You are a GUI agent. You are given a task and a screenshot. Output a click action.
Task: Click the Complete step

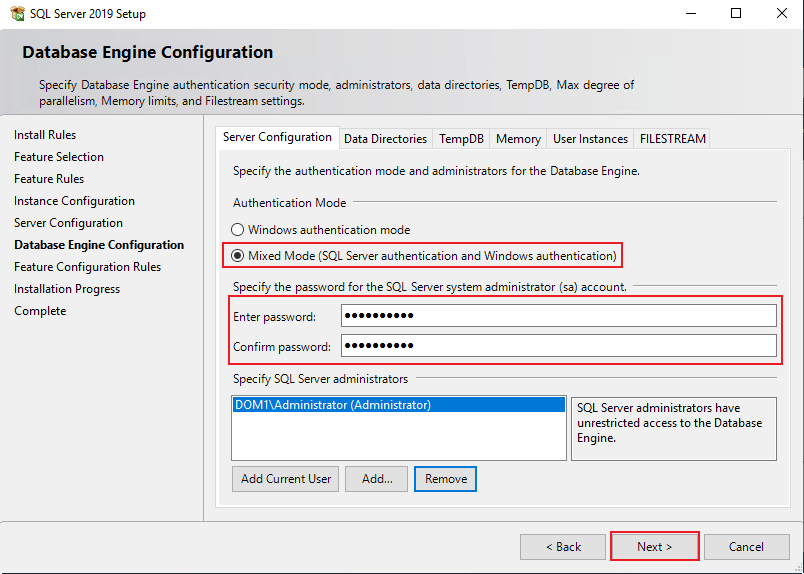(x=40, y=311)
